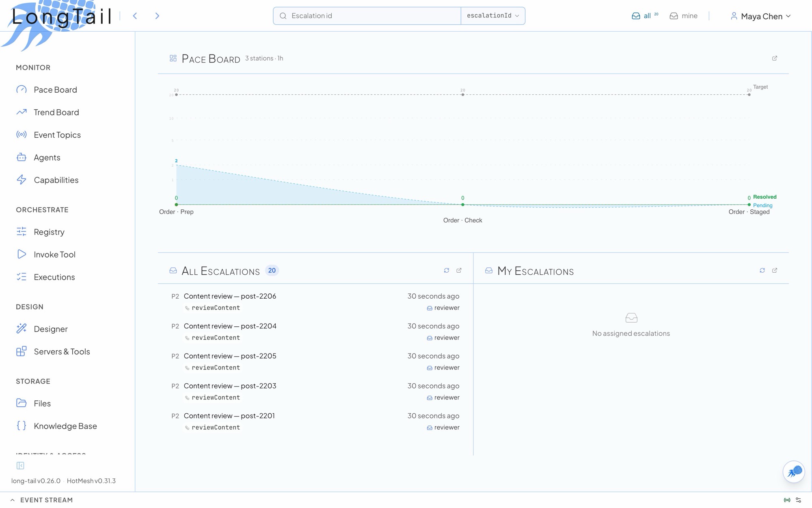
Task: Click the Agents robot icon
Action: (22, 157)
